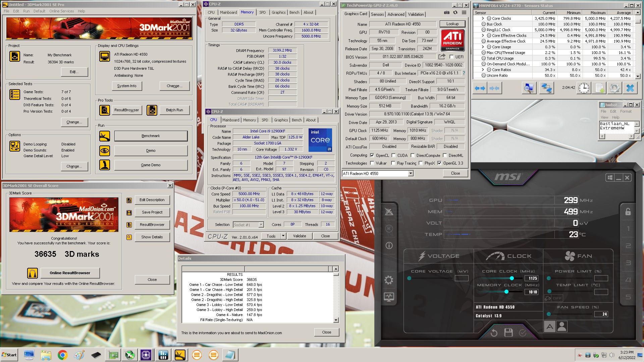Open MSI Afterburner settings gear icon
Image resolution: width=644 pixels, height=362 pixels.
click(389, 280)
